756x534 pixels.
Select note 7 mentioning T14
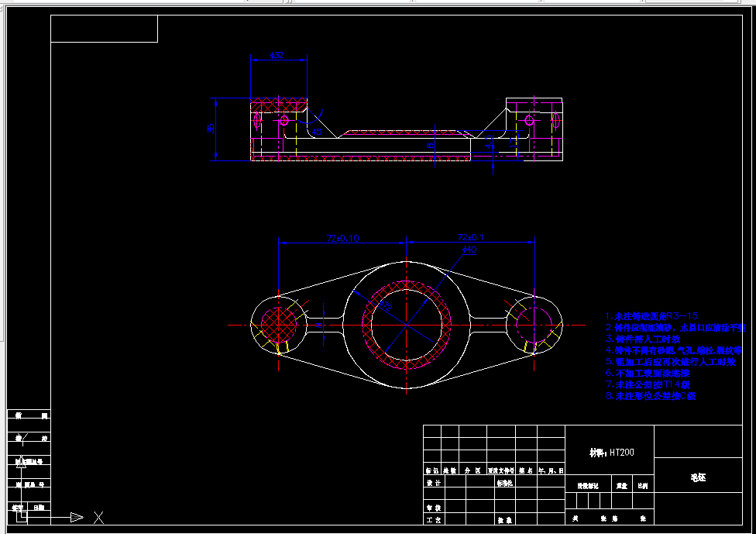[648, 384]
